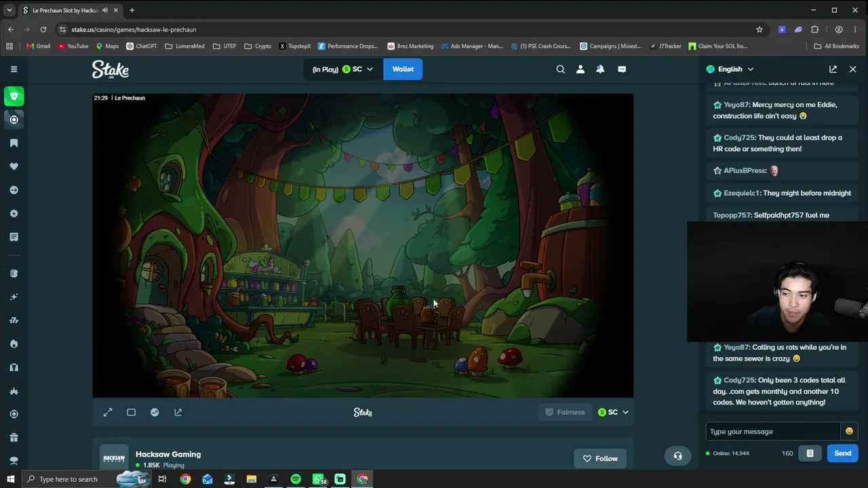Open the bookmark icon in the sidebar
The height and width of the screenshot is (488, 868).
tap(14, 143)
